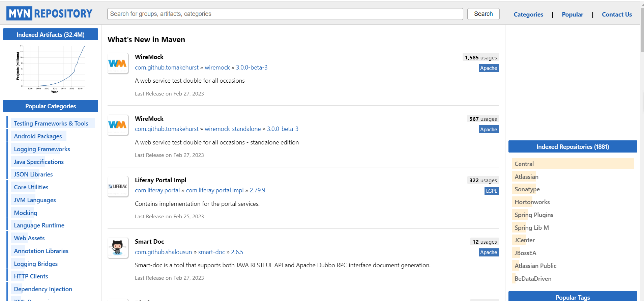Open com.liferay.portal.impl artifact link
Screen dimensions: 644x301
[x=215, y=190]
